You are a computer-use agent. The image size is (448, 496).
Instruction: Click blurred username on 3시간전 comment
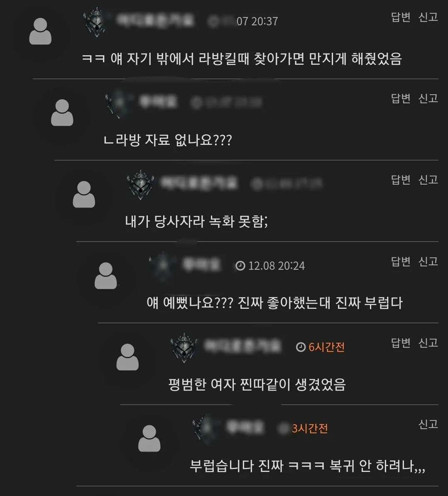pyautogui.click(x=245, y=428)
